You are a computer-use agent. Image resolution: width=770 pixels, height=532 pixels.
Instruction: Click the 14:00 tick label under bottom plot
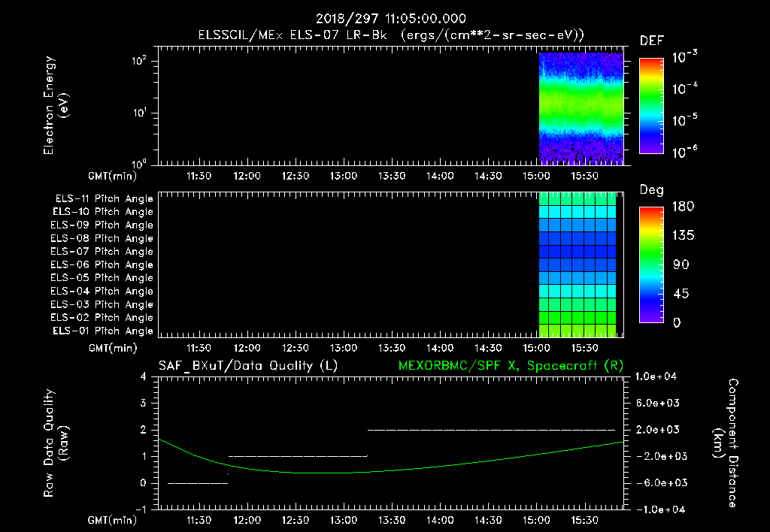click(439, 520)
